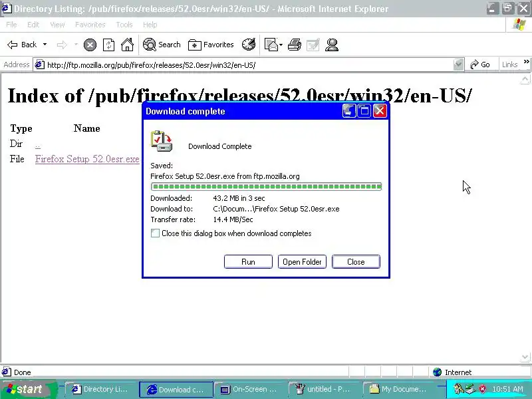Open the File menu
The height and width of the screenshot is (399, 532).
pyautogui.click(x=11, y=25)
